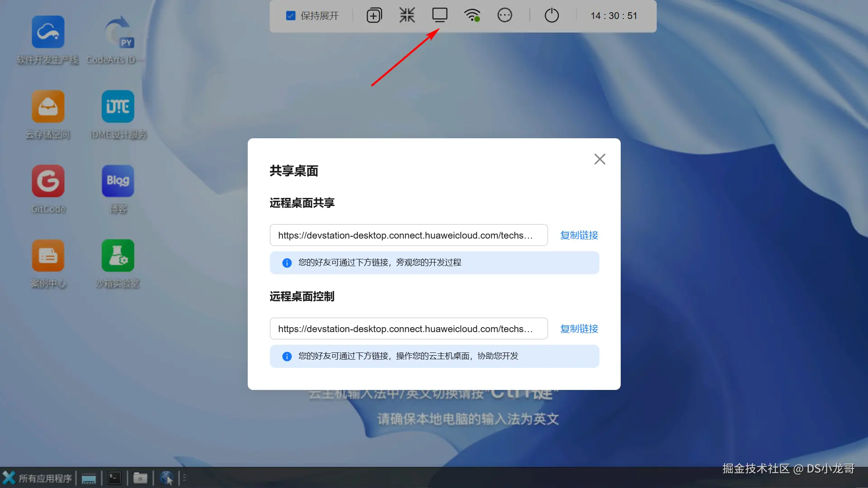Copy link for 远程桌面控制
This screenshot has width=868, height=488.
point(579,329)
